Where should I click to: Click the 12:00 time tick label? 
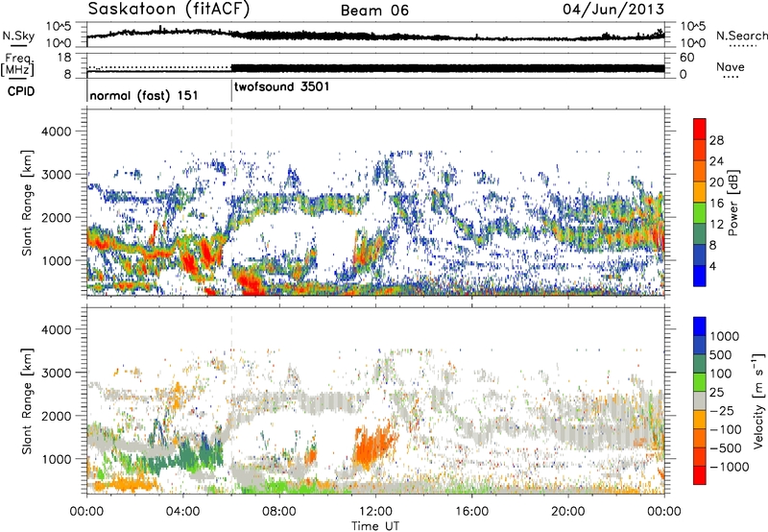[x=375, y=512]
